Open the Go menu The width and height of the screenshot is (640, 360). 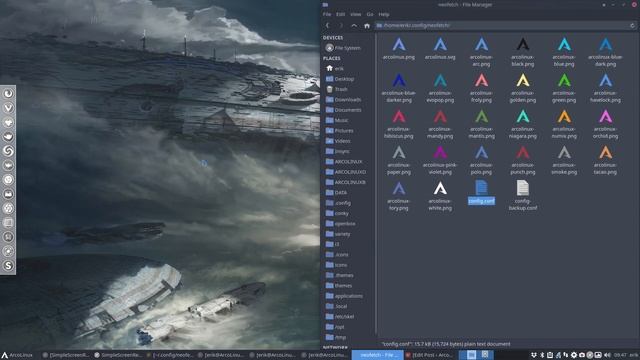click(370, 14)
